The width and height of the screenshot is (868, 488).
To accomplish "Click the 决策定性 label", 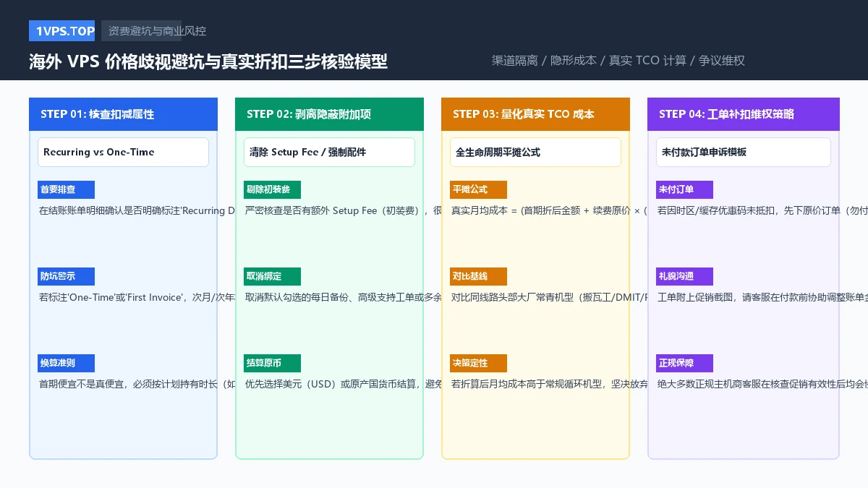I will tap(478, 363).
